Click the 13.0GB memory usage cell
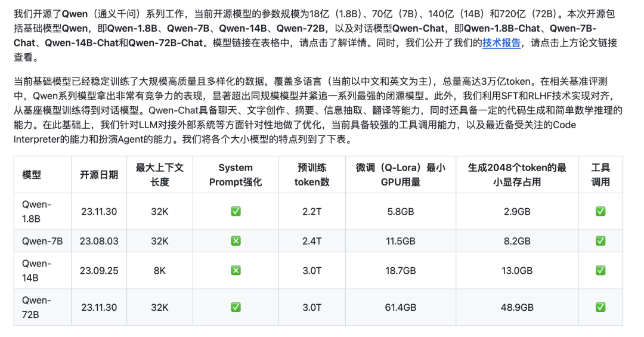The image size is (644, 337). (517, 271)
